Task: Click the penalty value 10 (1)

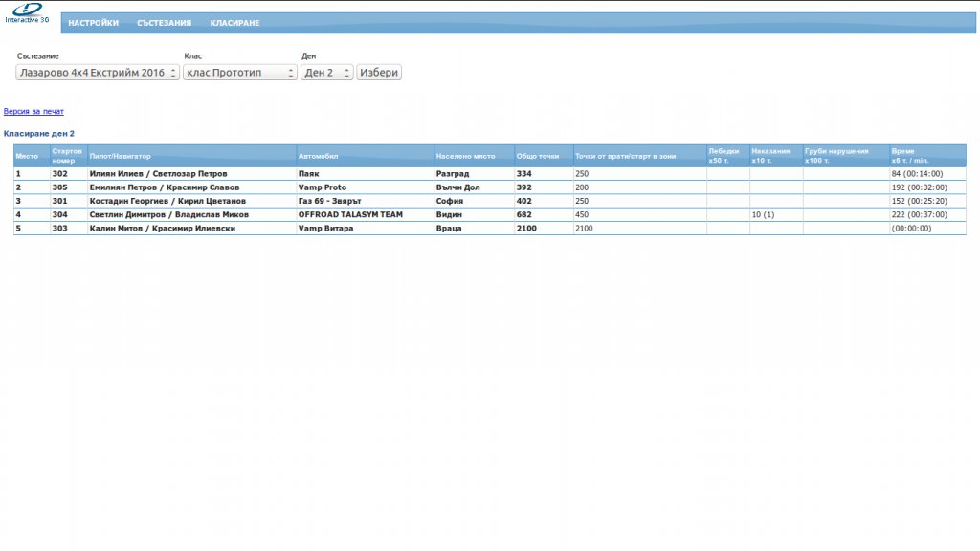Action: pyautogui.click(x=763, y=215)
